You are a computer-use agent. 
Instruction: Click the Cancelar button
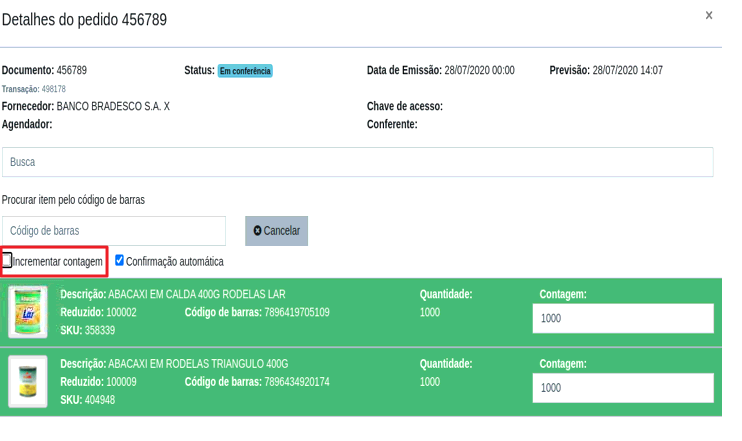276,231
